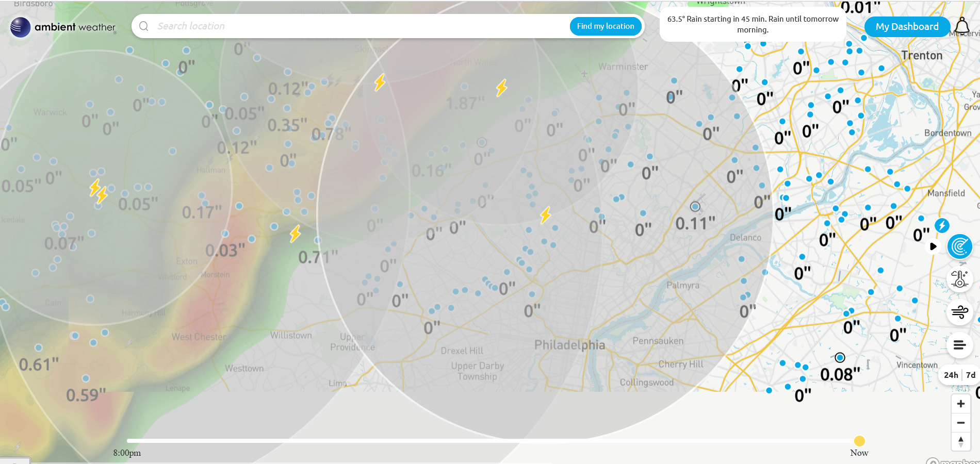Open the 0.61" rainfall station reading
This screenshot has height=464, width=980.
tap(39, 364)
